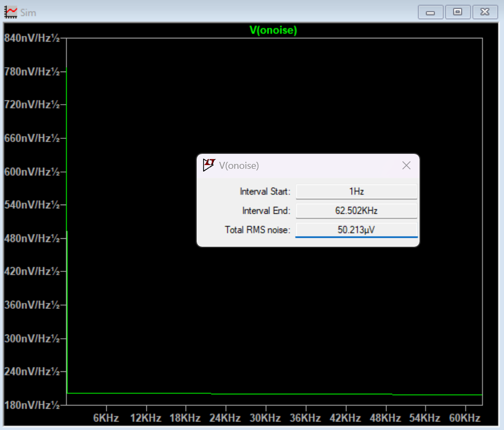This screenshot has height=430, width=504.
Task: Click the 42KHz frequency axis label
Action: (x=345, y=418)
